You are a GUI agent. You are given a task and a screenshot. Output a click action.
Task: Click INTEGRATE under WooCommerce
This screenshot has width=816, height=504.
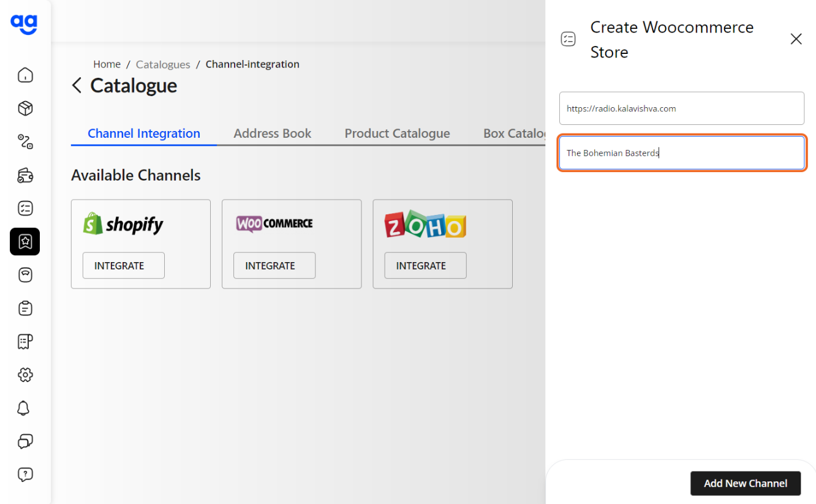tap(274, 266)
